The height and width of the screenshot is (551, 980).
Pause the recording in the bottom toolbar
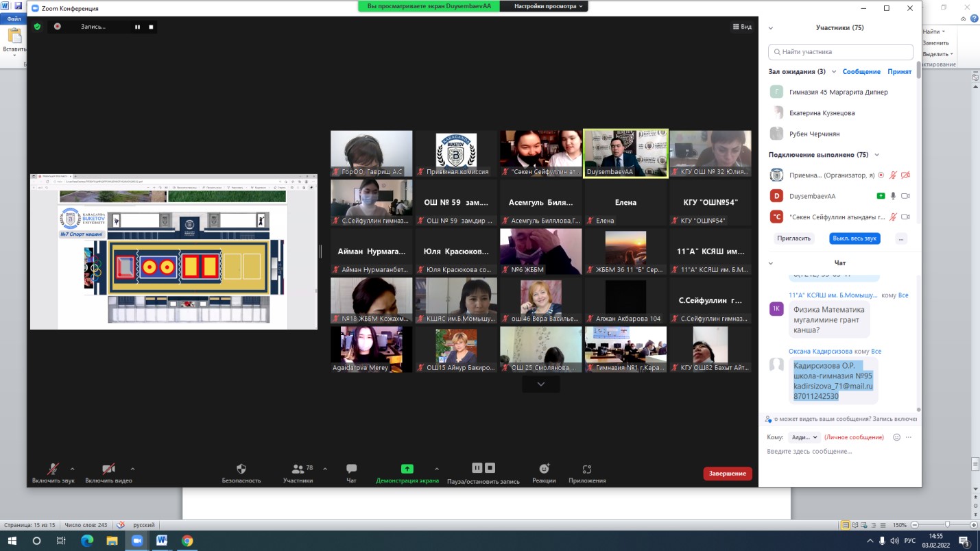tap(477, 468)
